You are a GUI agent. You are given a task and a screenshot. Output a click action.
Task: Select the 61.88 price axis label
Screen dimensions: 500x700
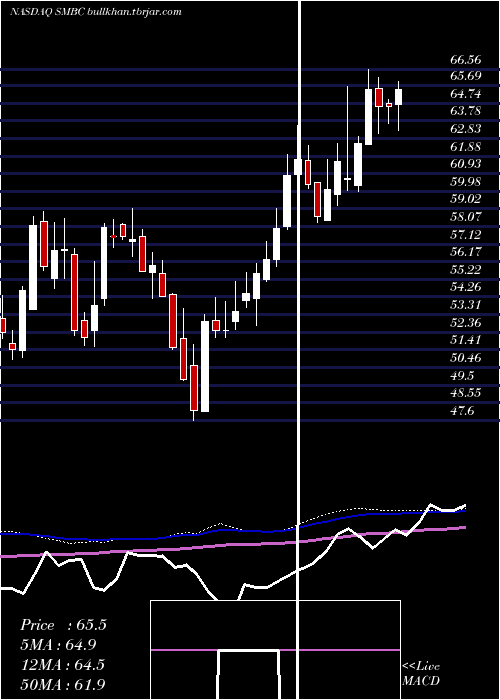click(466, 146)
